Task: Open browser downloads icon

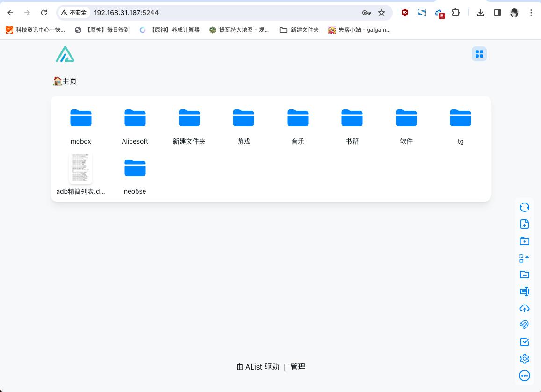Action: coord(480,13)
